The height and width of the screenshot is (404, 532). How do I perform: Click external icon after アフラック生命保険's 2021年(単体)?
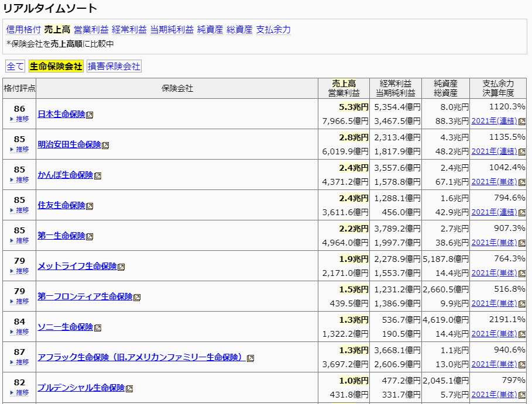(522, 365)
